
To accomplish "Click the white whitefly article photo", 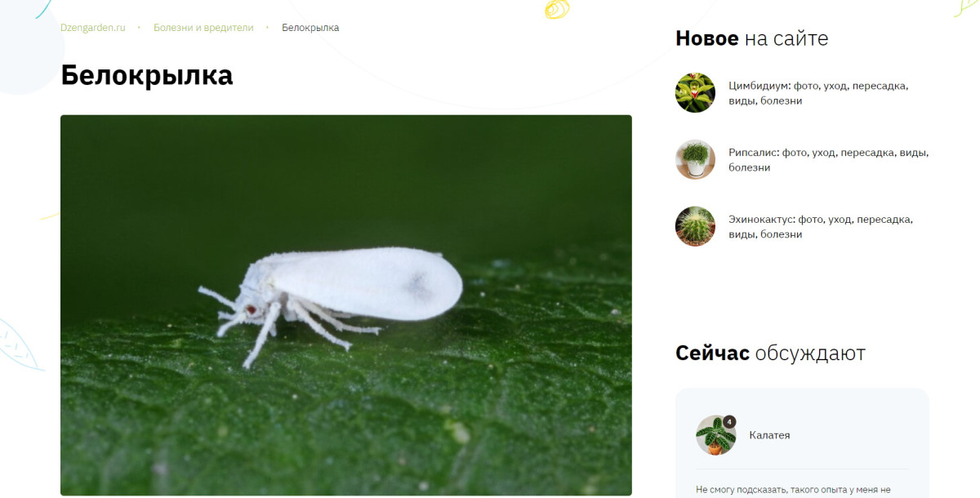I will (x=345, y=305).
